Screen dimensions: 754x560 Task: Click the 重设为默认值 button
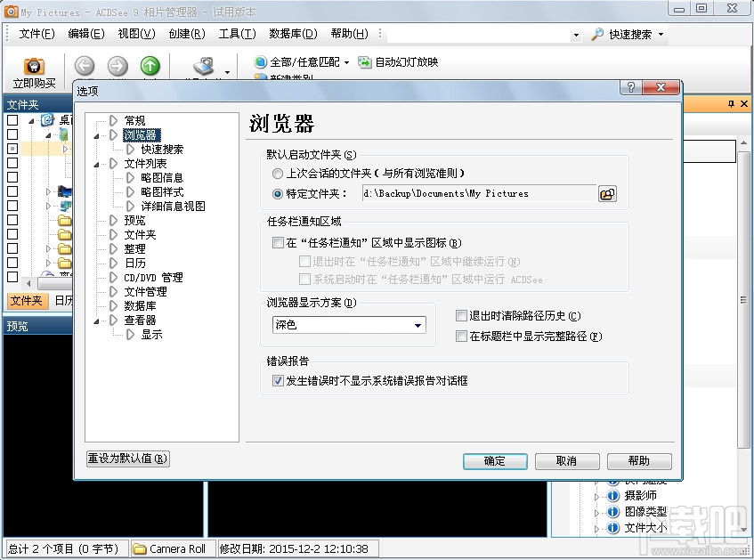click(x=127, y=461)
